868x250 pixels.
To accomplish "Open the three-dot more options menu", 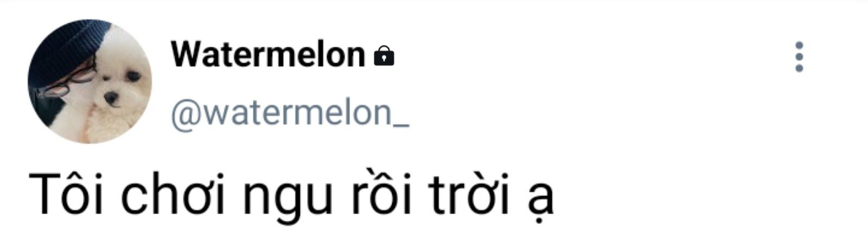I will (x=799, y=57).
